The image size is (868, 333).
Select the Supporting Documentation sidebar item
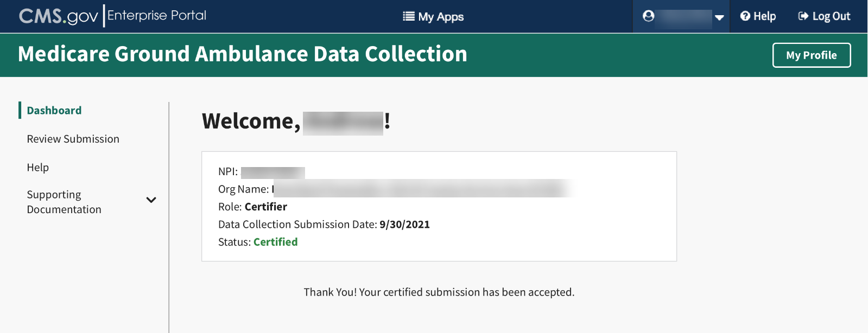tap(64, 202)
